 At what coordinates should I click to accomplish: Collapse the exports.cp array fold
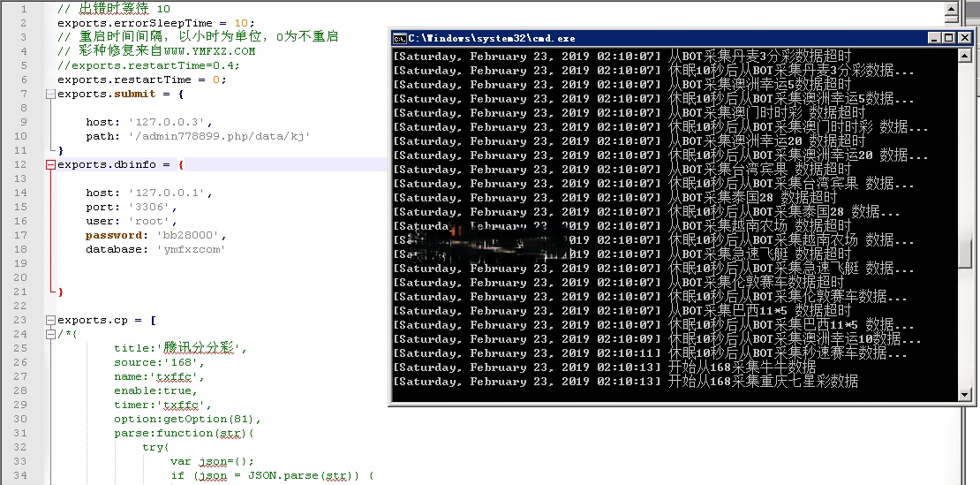click(x=50, y=320)
